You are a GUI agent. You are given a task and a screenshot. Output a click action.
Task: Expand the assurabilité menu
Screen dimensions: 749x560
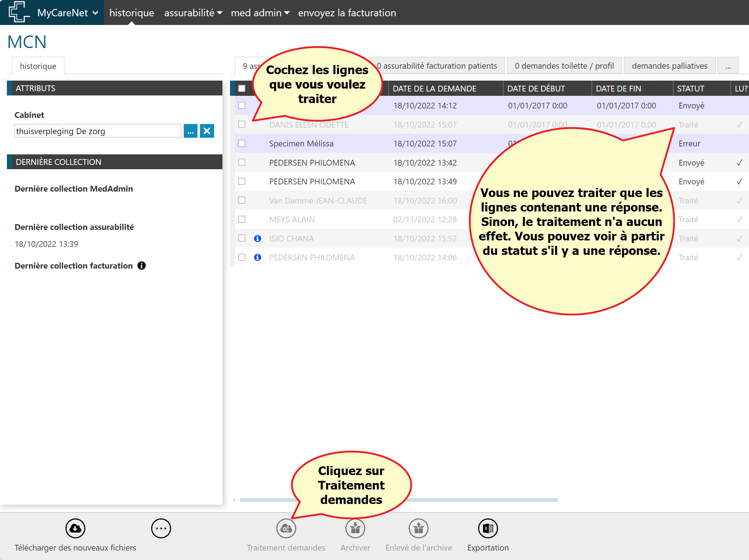(193, 13)
